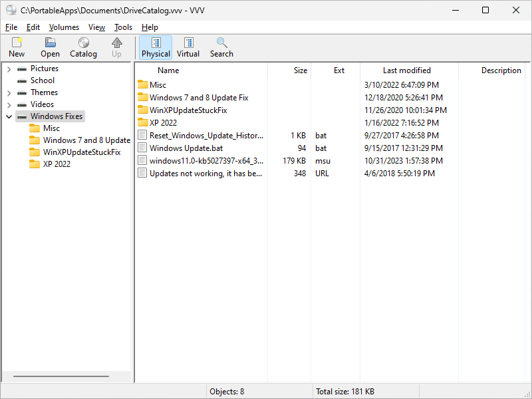Collapse the Windows Fixes volume node
This screenshot has width=532, height=399.
coord(9,116)
